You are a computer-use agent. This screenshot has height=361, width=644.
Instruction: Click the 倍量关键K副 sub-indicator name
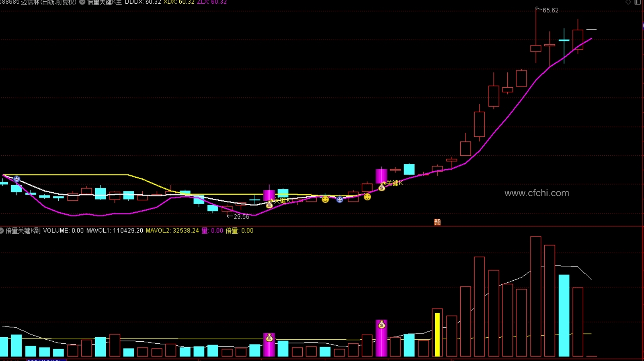[23, 231]
